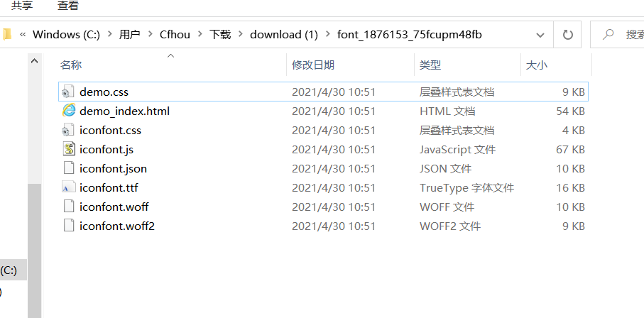Image resolution: width=644 pixels, height=318 pixels.
Task: Click font_1876153_75fcupm48fb in breadcrumb
Action: click(410, 35)
